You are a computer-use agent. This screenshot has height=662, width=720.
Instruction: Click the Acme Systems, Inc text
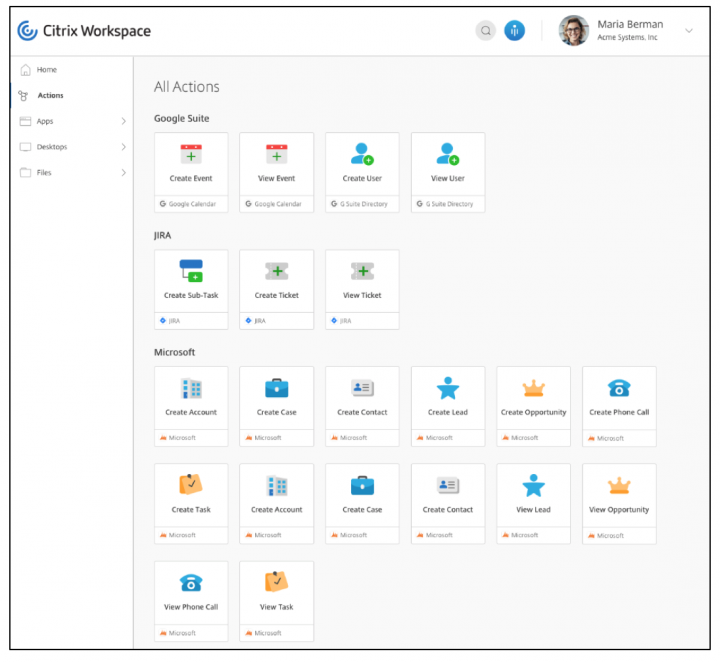(627, 38)
